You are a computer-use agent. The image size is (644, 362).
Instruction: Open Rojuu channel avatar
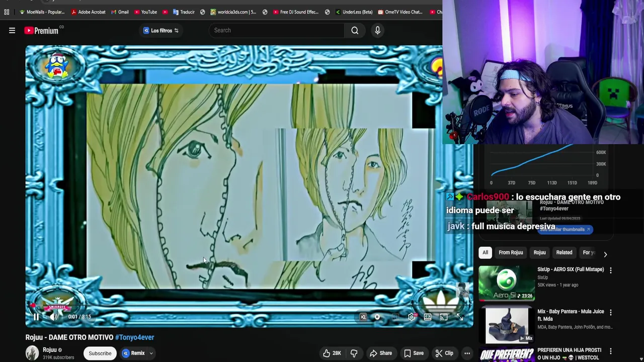click(x=32, y=353)
